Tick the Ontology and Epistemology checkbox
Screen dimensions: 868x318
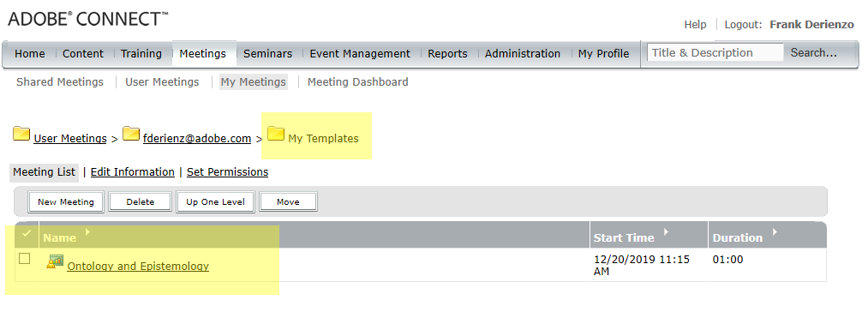click(x=24, y=259)
